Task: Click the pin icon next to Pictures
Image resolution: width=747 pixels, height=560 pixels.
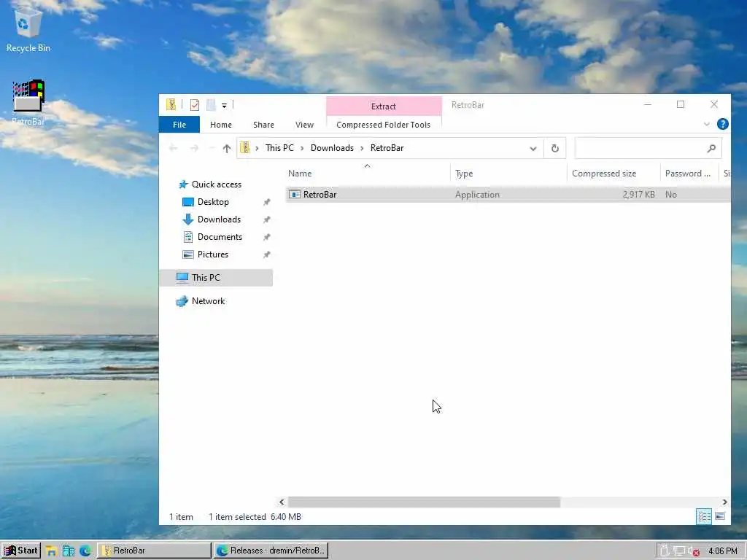Action: click(x=266, y=254)
